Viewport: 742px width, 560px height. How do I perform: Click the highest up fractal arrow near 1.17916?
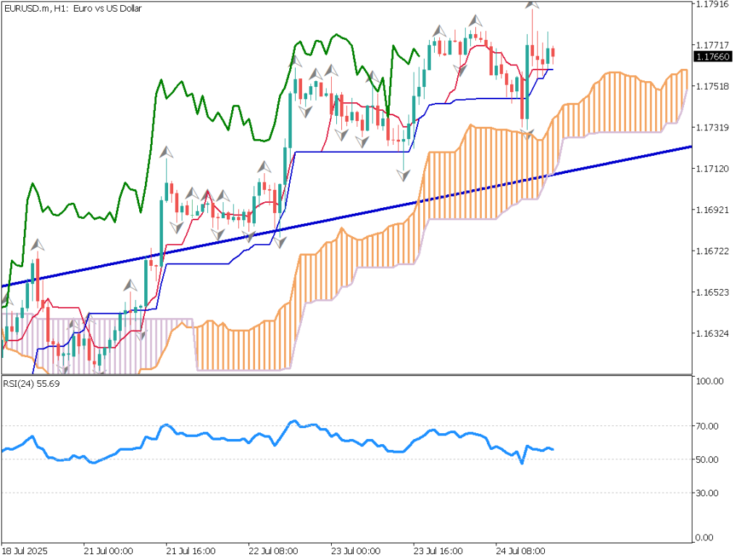click(533, 4)
